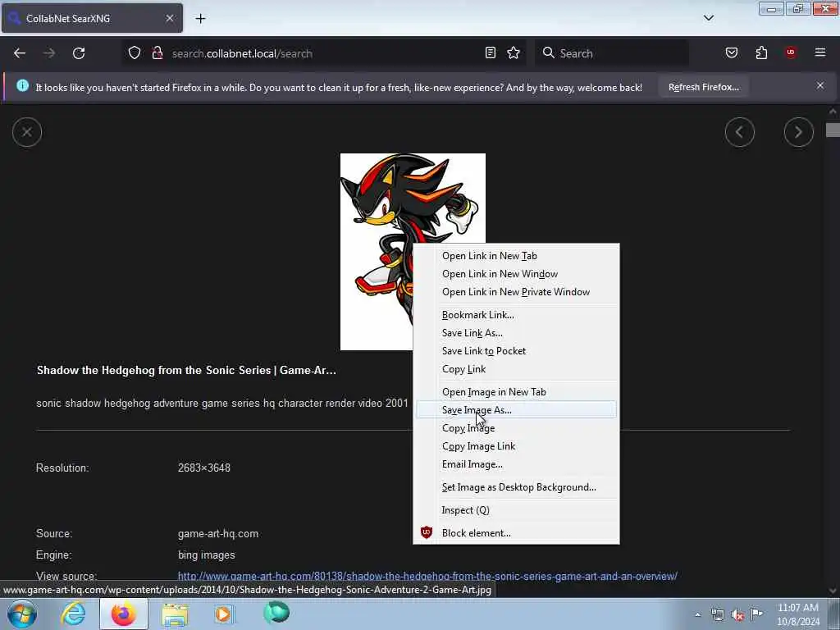Viewport: 840px width, 630px height.
Task: Choose Copy Image Link
Action: (x=516, y=446)
